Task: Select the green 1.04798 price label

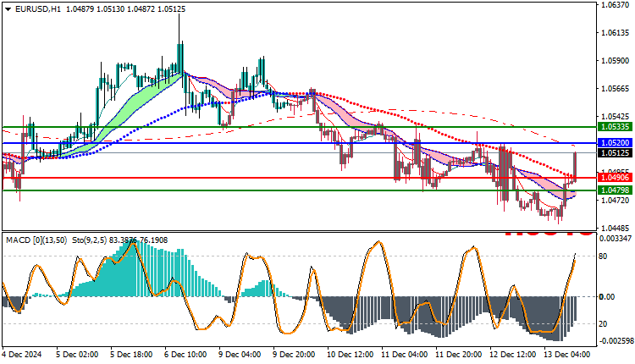Action: coord(615,190)
